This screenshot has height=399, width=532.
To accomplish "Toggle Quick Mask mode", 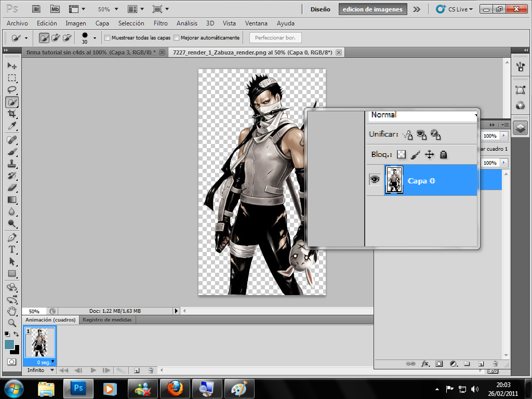I will click(12, 362).
